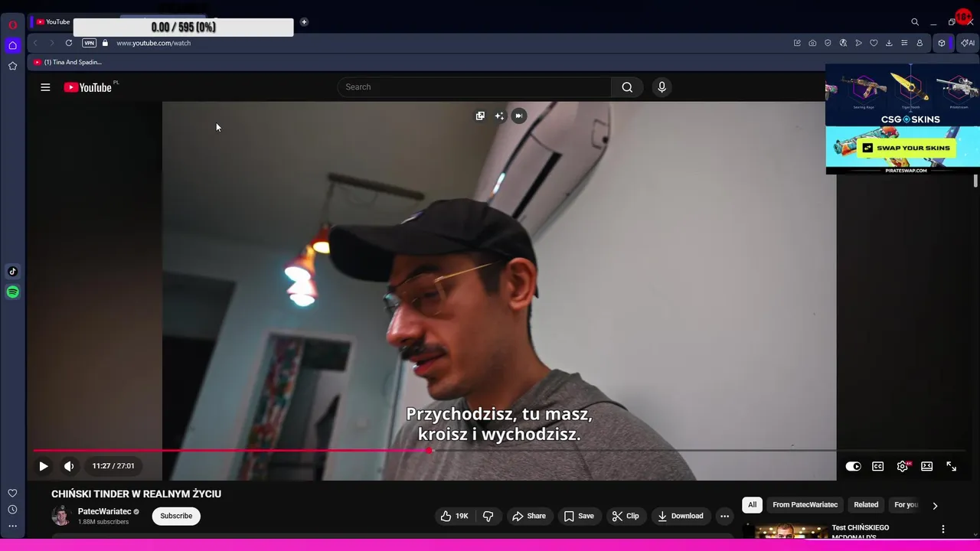Share the video
The width and height of the screenshot is (980, 551).
click(x=529, y=516)
